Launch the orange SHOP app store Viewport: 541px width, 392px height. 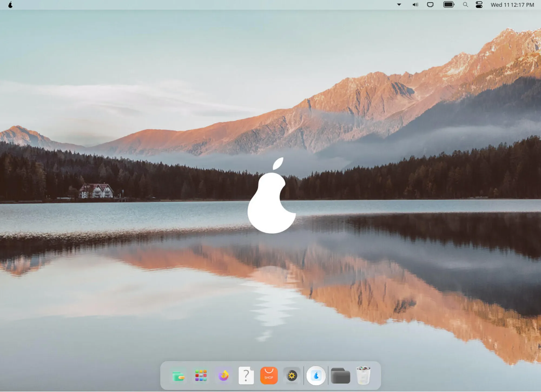pos(269,375)
